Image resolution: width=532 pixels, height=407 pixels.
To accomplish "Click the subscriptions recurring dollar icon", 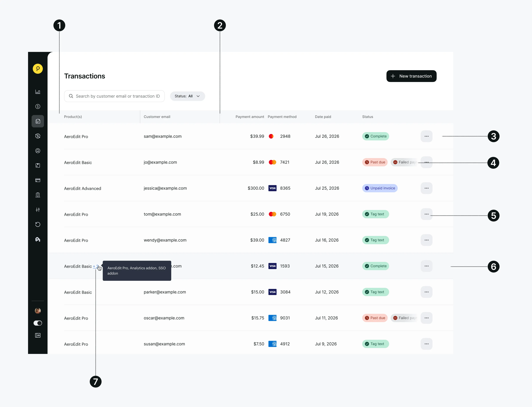I will tap(38, 136).
